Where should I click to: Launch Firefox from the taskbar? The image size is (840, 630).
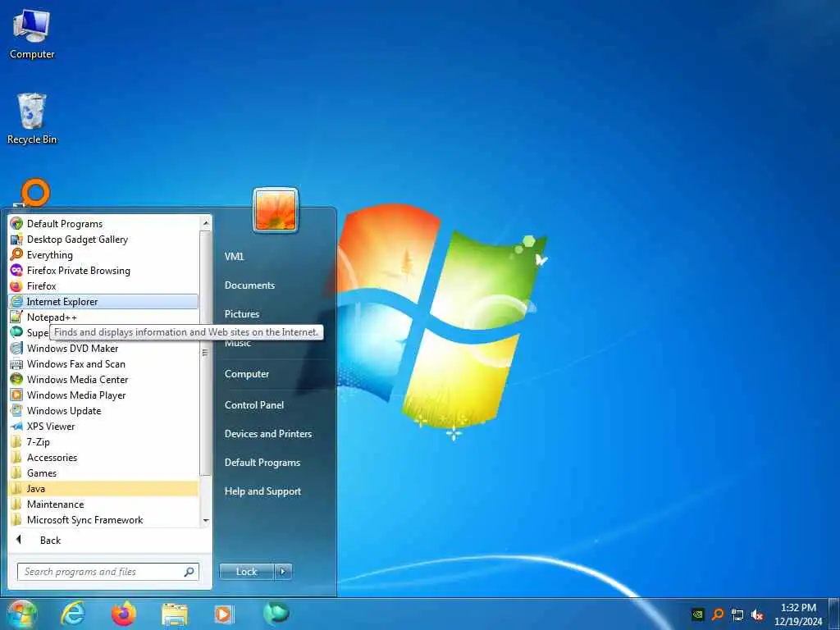coord(123,614)
